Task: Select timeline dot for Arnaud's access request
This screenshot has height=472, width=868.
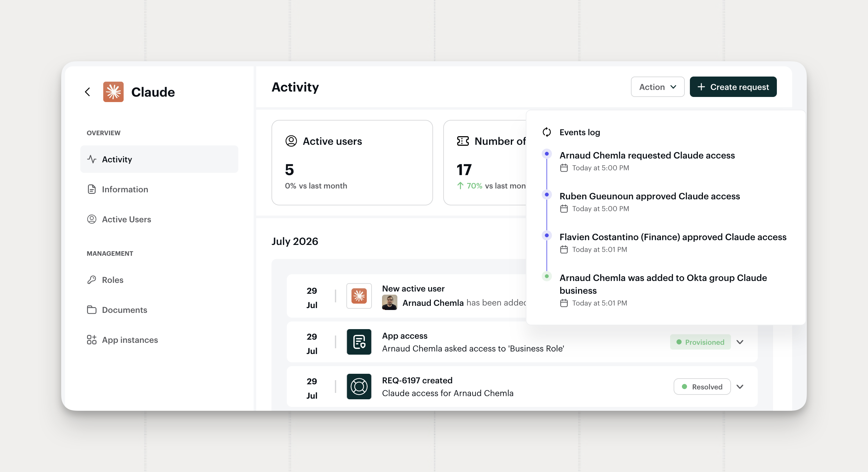Action: 547,154
